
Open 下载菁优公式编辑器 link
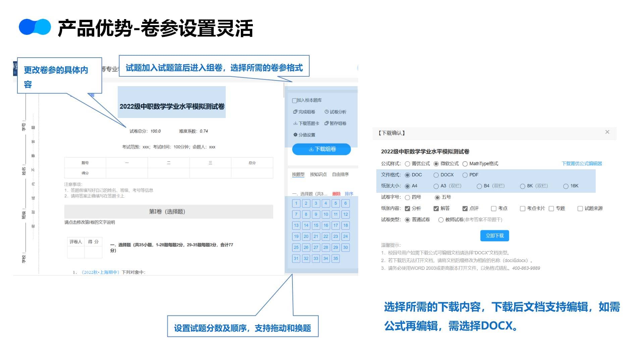click(x=582, y=164)
